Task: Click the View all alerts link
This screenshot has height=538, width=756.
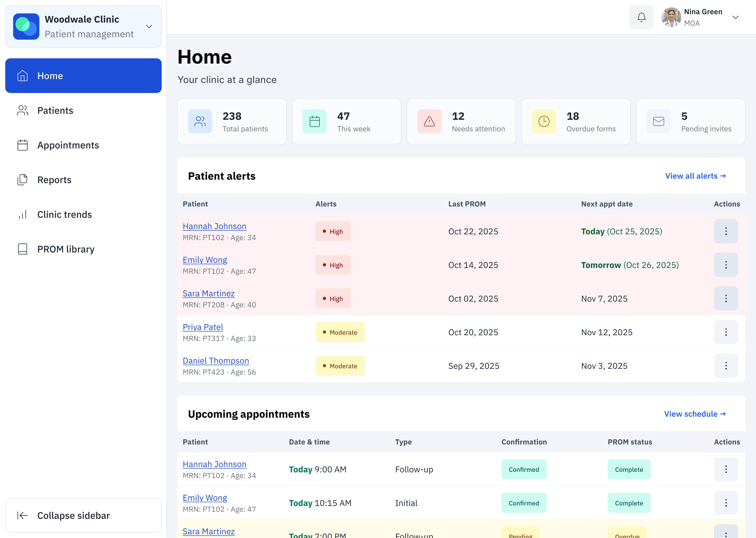Action: (695, 176)
